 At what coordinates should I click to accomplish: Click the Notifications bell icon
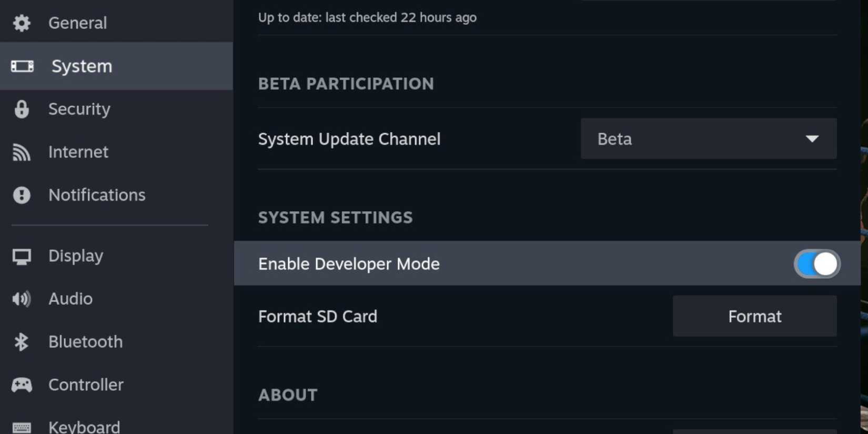click(x=22, y=195)
